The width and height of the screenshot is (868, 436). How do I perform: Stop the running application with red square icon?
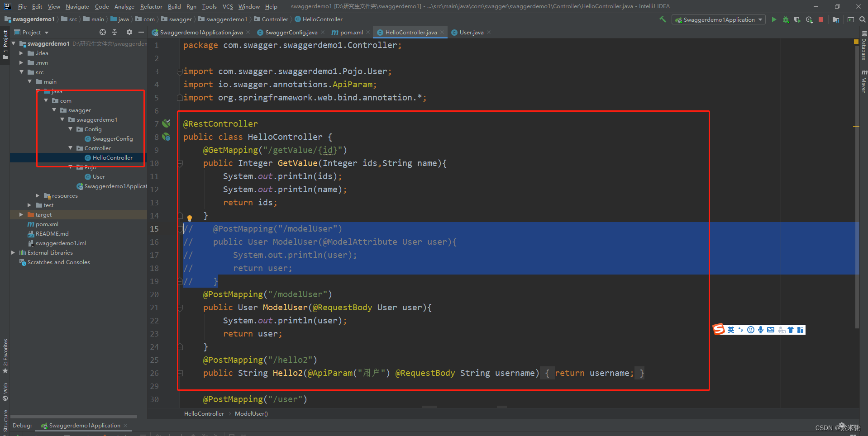pos(821,19)
